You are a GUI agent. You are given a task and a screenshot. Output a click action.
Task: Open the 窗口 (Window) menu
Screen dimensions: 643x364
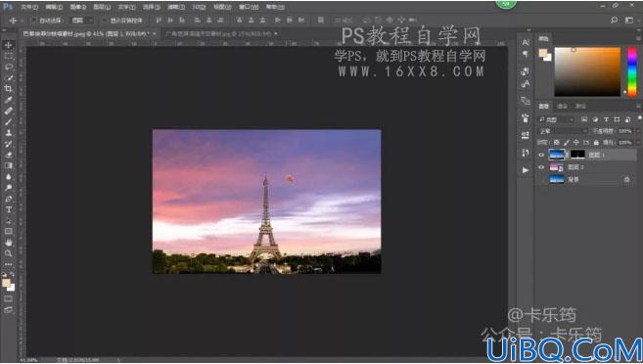click(x=249, y=7)
